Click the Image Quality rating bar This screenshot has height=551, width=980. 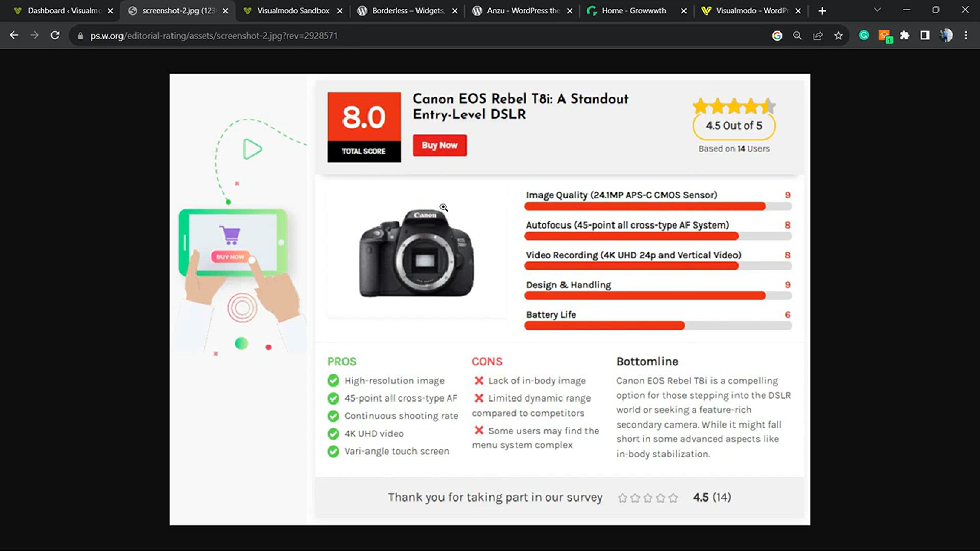[x=658, y=206]
